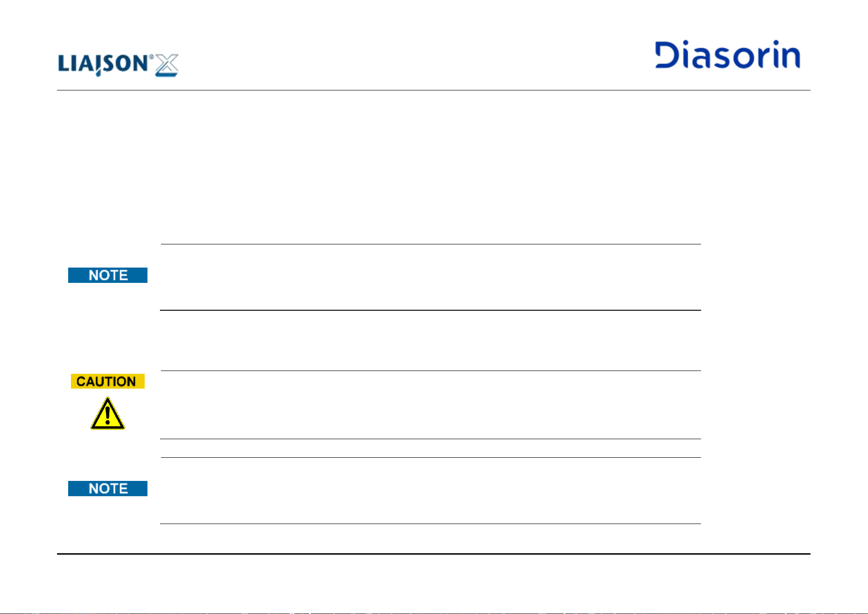Click the Diasorin logo in the header
This screenshot has width=868, height=614.
click(728, 55)
